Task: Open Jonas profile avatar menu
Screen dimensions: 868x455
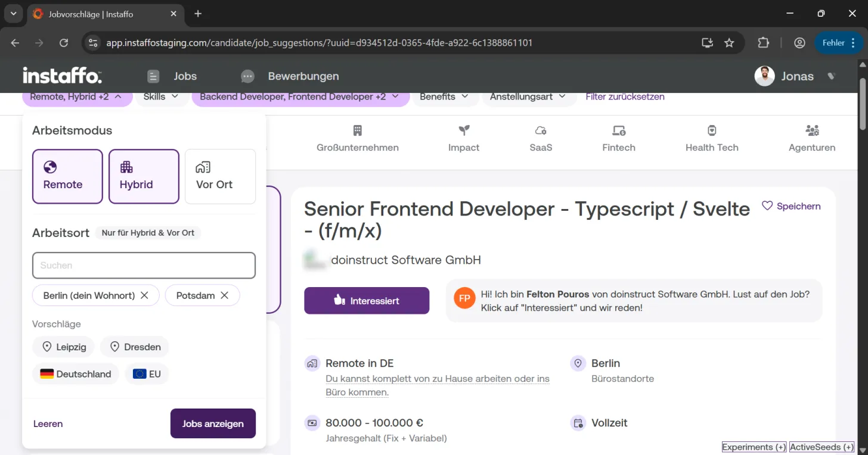Action: click(x=764, y=76)
